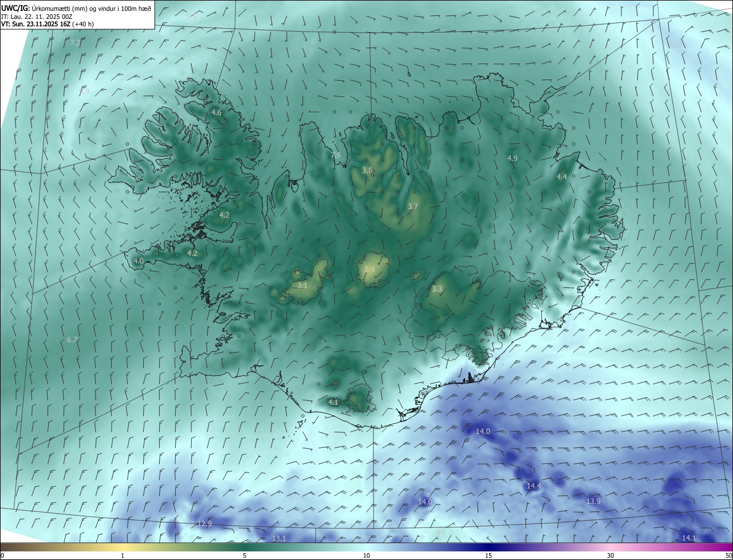Click the 'IT: Lau. 22. 11. 2025 00Z' line
This screenshot has width=733, height=560.
point(37,16)
